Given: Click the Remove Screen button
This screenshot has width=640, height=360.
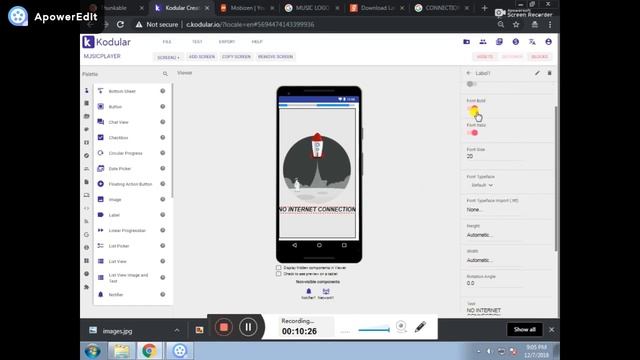Looking at the screenshot, I should (275, 57).
